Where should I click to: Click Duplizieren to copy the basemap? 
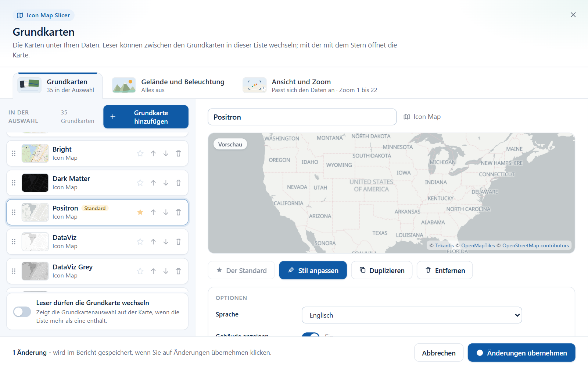click(x=381, y=270)
